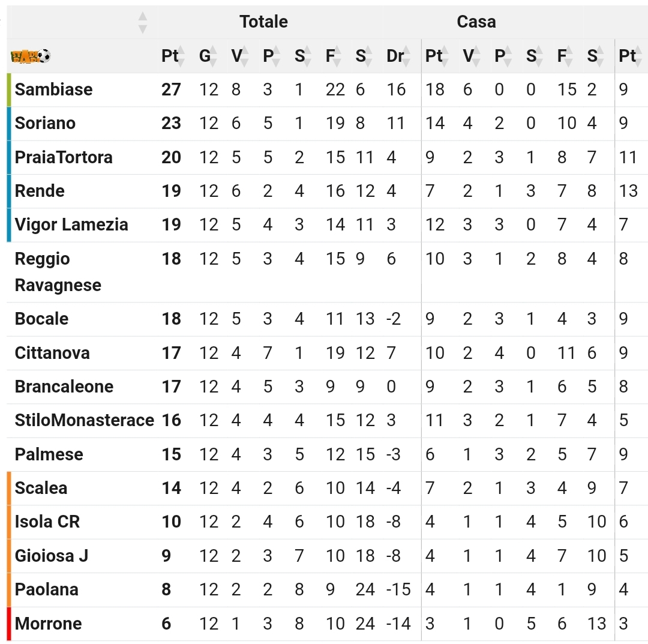Open the Sambiase team row

click(328, 89)
